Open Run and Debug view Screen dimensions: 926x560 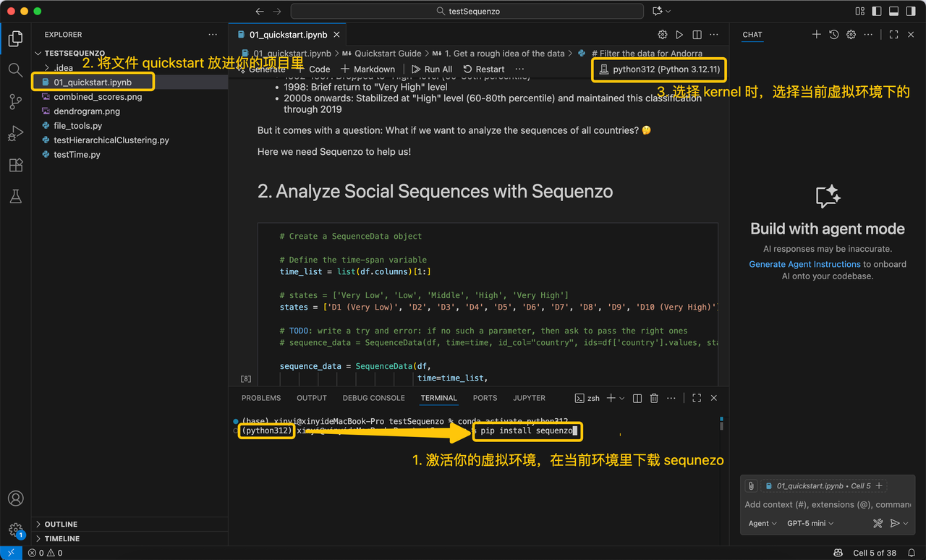tap(15, 134)
